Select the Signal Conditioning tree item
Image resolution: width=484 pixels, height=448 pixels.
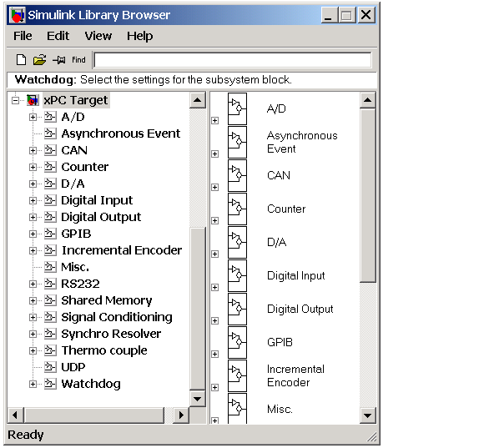[x=117, y=317]
